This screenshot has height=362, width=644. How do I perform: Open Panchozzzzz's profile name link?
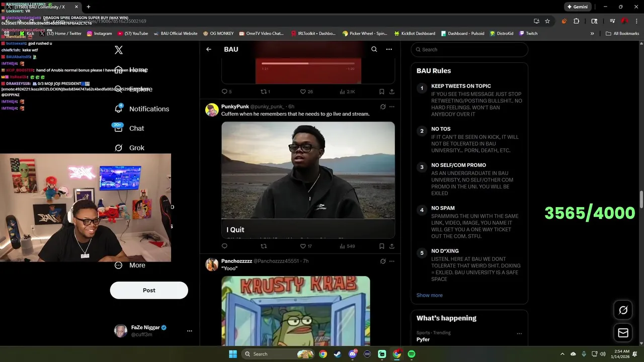(236, 261)
